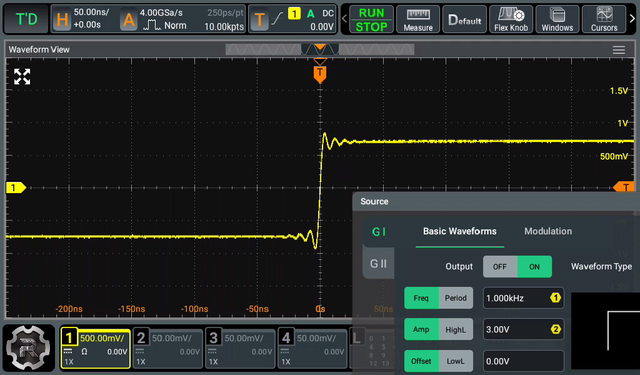Click the 10.00kpts memory depth readout
This screenshot has width=640, height=375.
tap(224, 27)
